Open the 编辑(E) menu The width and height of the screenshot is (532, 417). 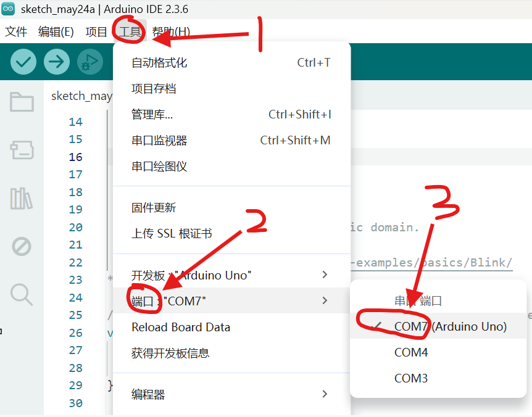(x=56, y=31)
